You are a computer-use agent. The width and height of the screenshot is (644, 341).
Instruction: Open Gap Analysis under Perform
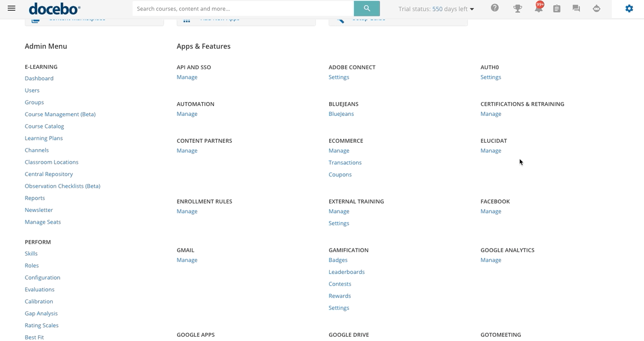pos(41,314)
